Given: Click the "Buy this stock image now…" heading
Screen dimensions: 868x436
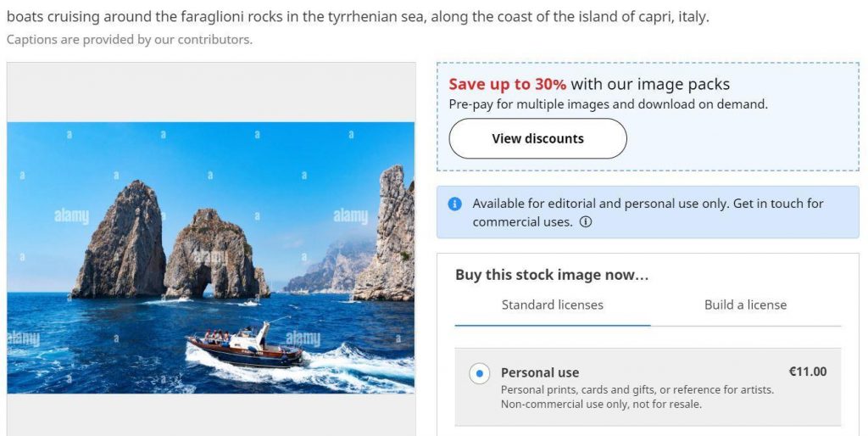Looking at the screenshot, I should [x=552, y=275].
